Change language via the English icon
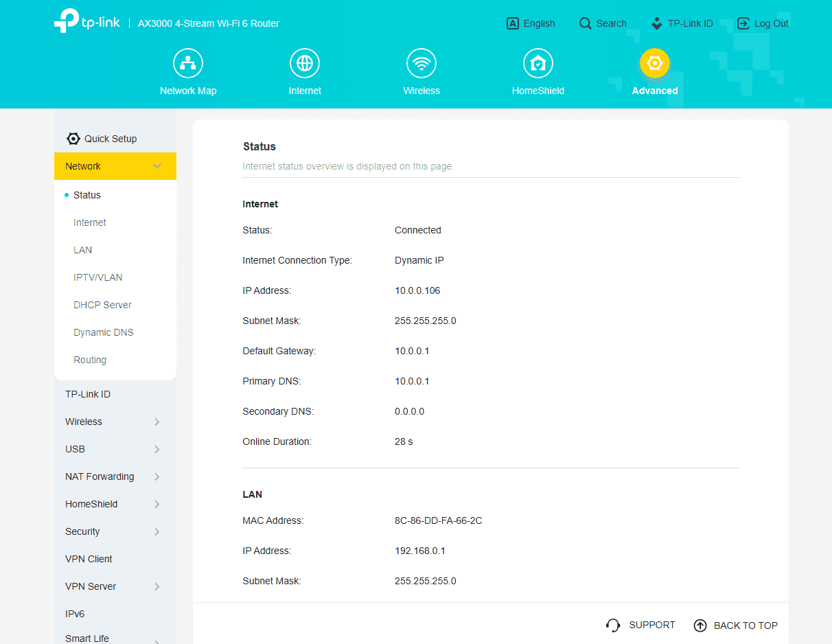Viewport: 832px width, 644px height. coord(512,23)
